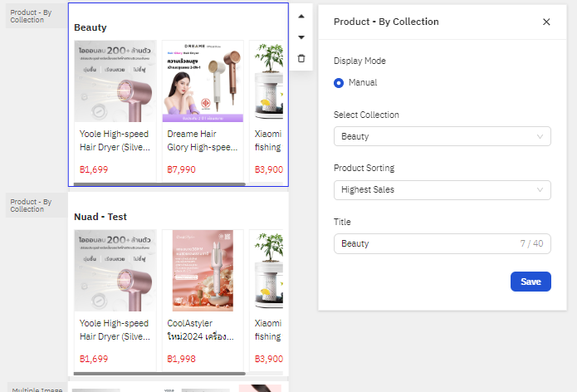577x392 pixels.
Task: Click ฿1,699 price in Beauty section
Action: [94, 169]
